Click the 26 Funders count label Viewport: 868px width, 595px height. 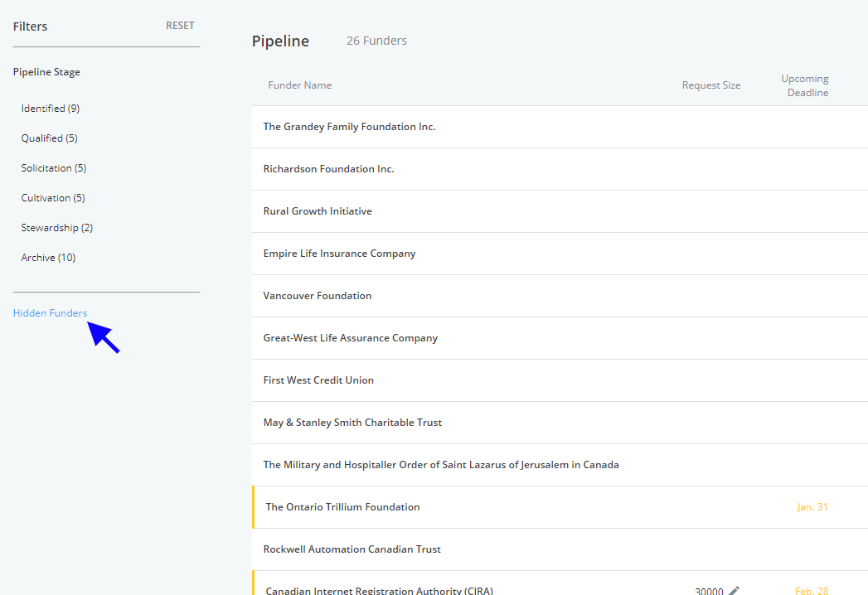376,41
